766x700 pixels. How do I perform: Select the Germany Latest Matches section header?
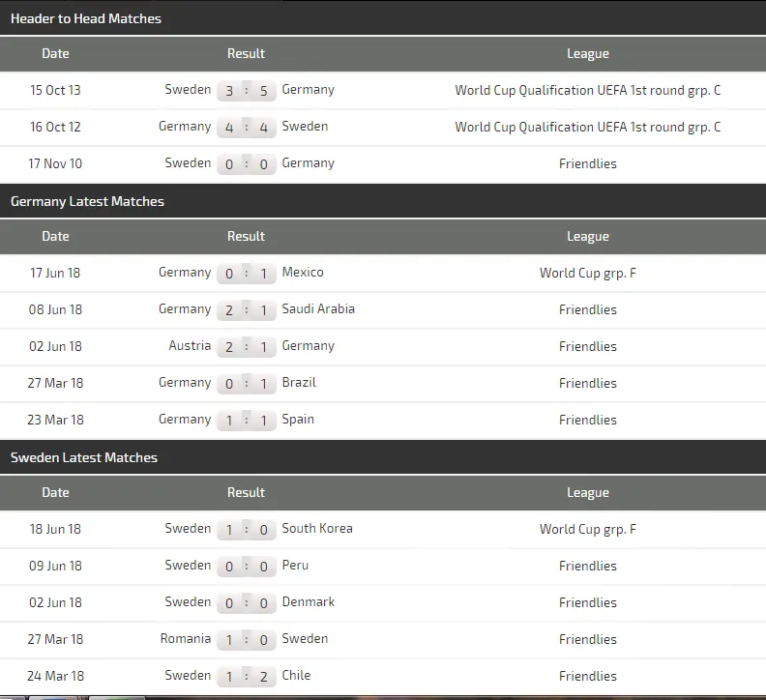tap(87, 201)
